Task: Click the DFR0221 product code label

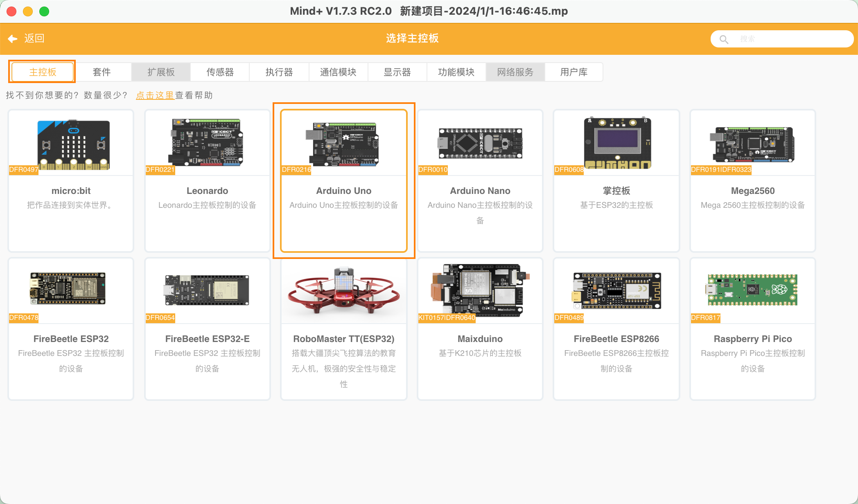Action: pyautogui.click(x=160, y=169)
